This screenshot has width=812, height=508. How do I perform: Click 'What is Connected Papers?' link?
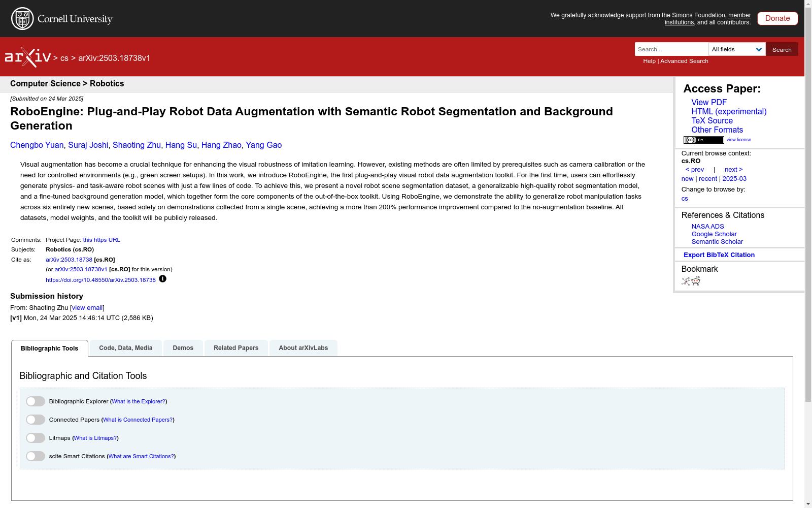pos(138,420)
